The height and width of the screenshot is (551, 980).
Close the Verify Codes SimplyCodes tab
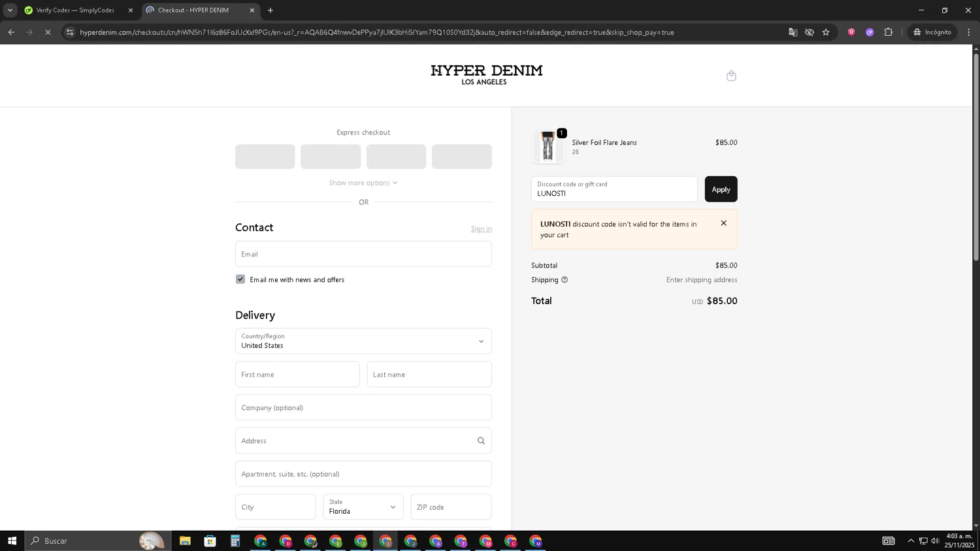[x=130, y=10]
